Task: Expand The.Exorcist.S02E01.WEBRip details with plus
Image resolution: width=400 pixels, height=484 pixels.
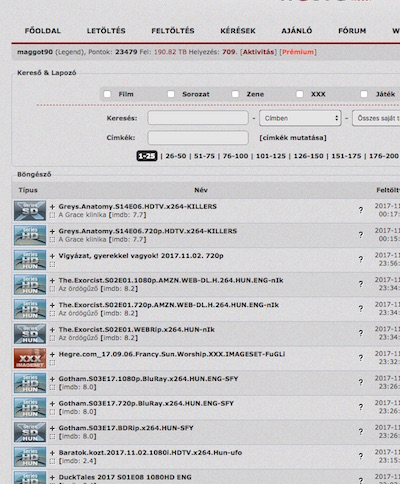Action: 52,330
